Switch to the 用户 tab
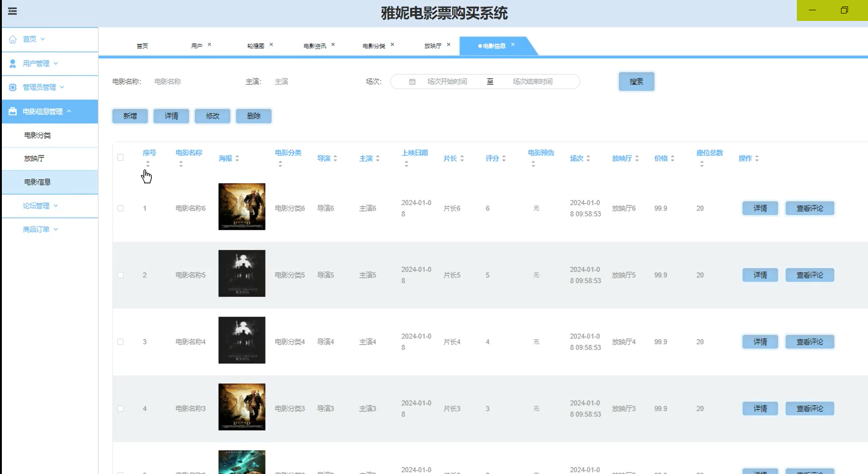 197,46
